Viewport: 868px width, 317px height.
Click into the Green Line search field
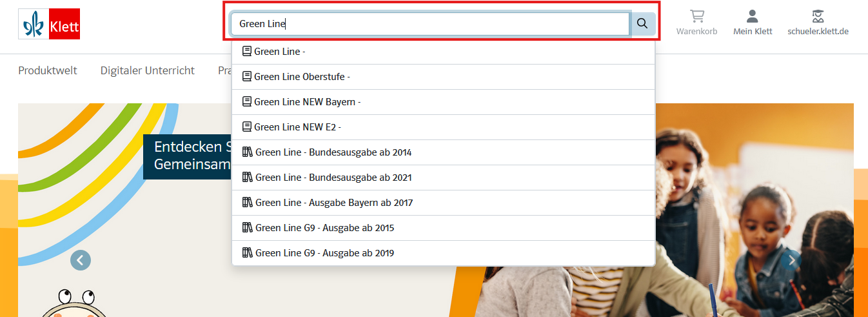430,24
